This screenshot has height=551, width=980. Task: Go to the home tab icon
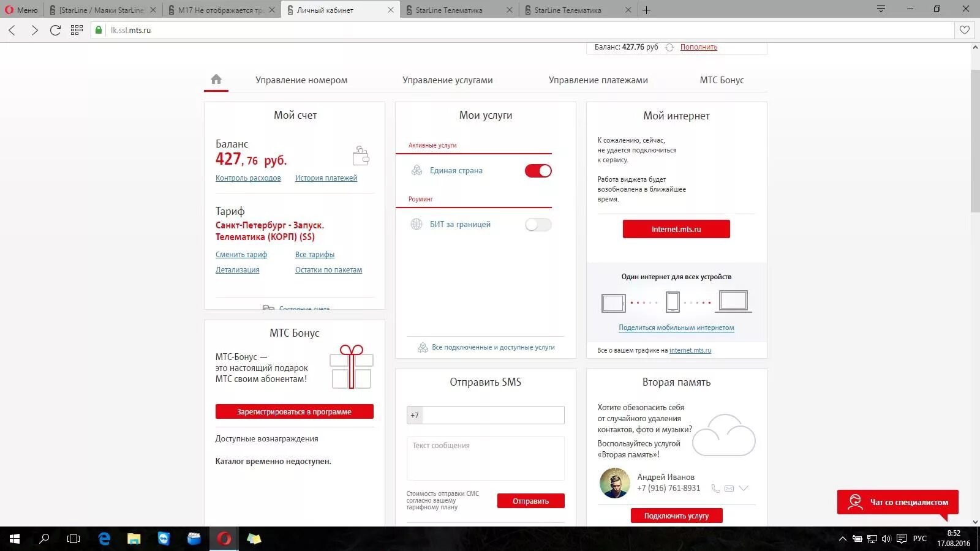coord(216,79)
